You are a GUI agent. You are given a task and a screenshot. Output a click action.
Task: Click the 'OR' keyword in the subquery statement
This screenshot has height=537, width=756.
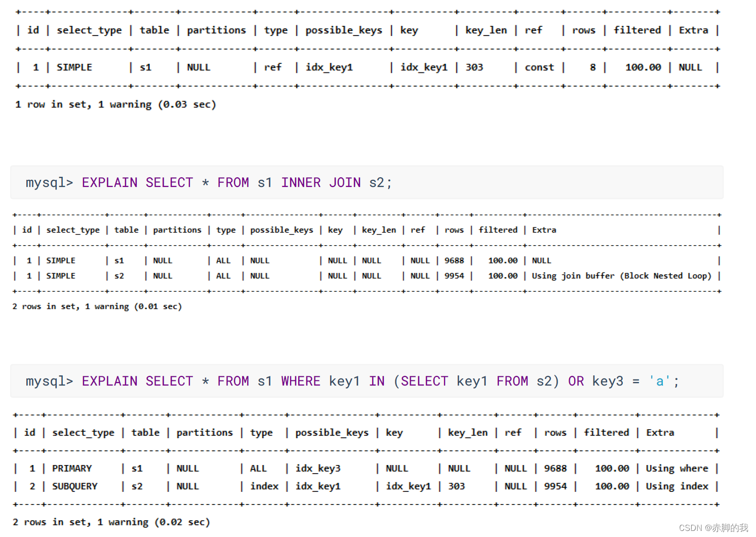coord(576,381)
